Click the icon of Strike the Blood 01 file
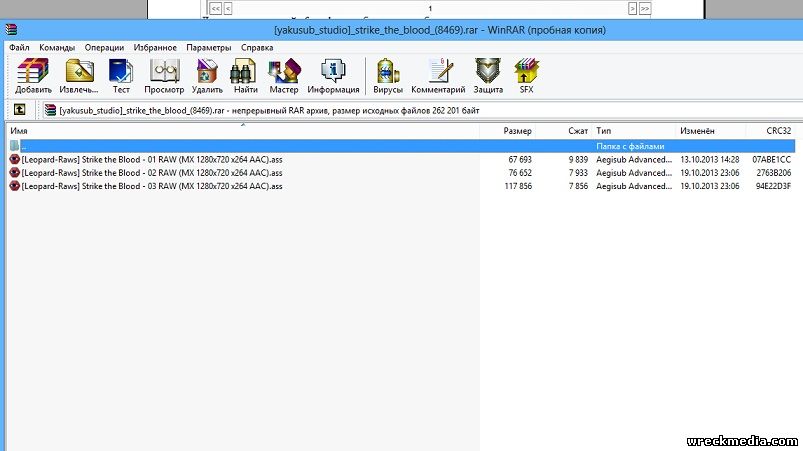Image resolution: width=803 pixels, height=451 pixels. point(14,159)
